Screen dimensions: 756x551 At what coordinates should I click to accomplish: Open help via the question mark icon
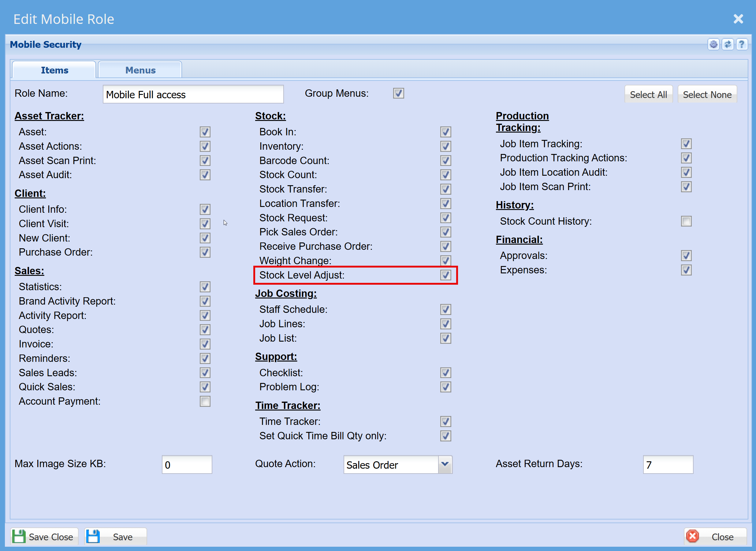coord(742,44)
